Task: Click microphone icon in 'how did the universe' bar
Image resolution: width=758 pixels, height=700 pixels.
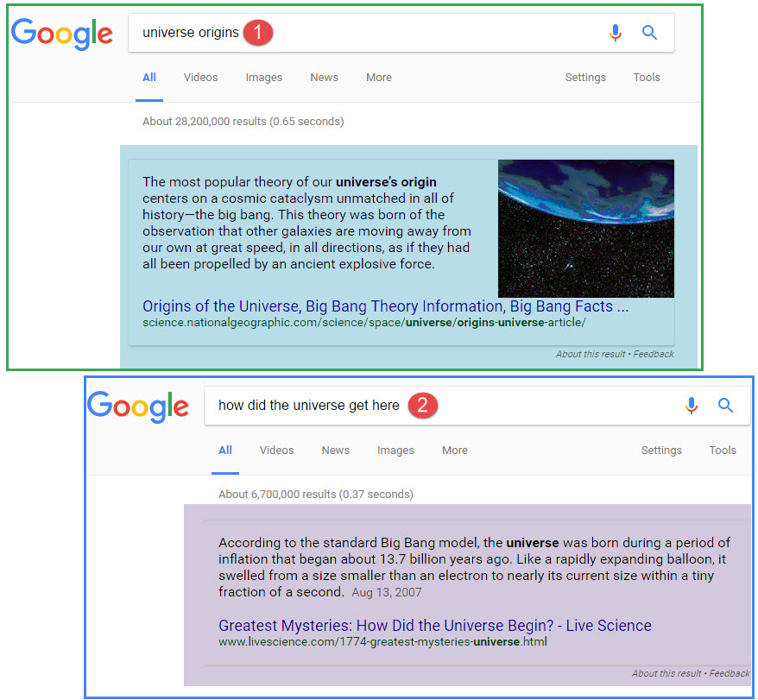Action: [692, 406]
